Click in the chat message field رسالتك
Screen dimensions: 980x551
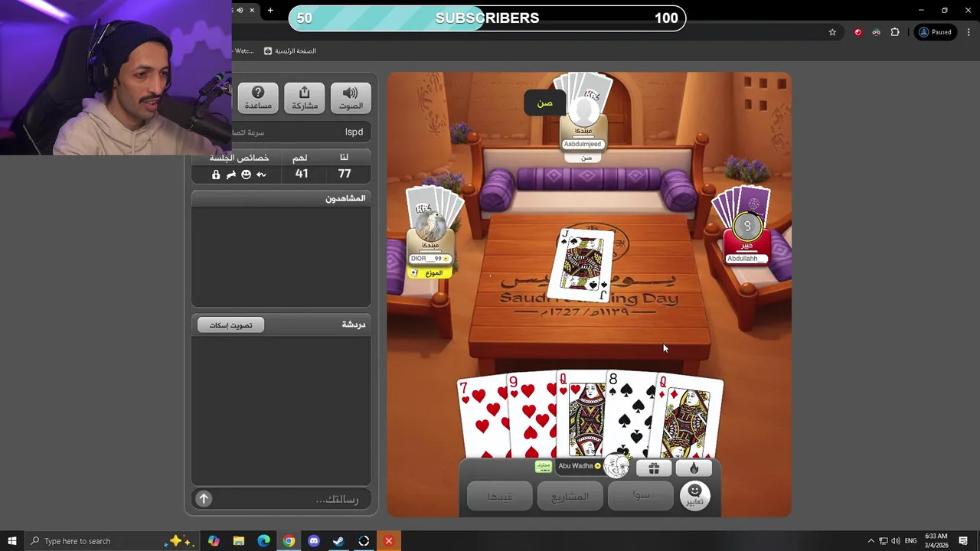291,499
